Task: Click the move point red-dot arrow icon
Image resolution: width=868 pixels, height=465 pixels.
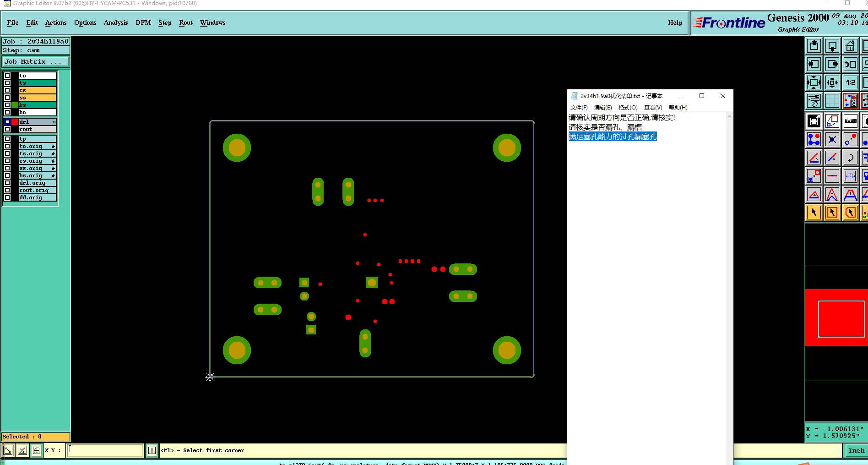Action: [851, 139]
